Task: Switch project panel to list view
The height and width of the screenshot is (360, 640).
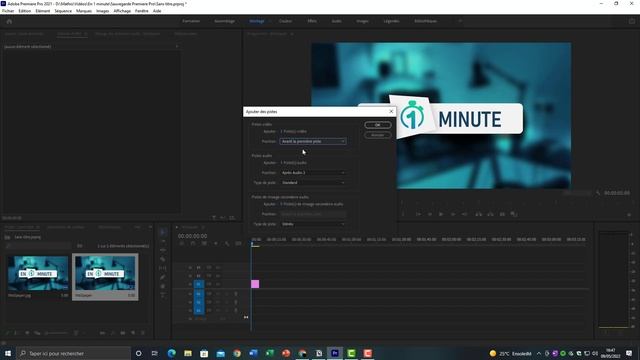Action: point(17,333)
